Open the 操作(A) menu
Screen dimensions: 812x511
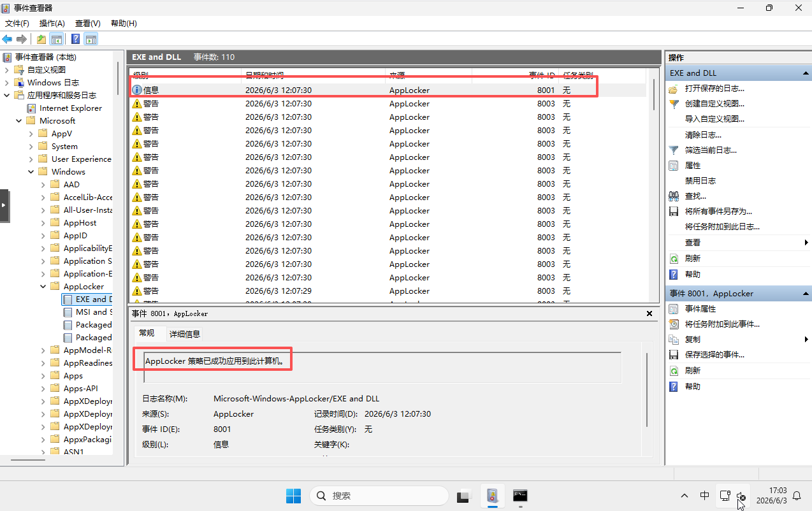52,24
